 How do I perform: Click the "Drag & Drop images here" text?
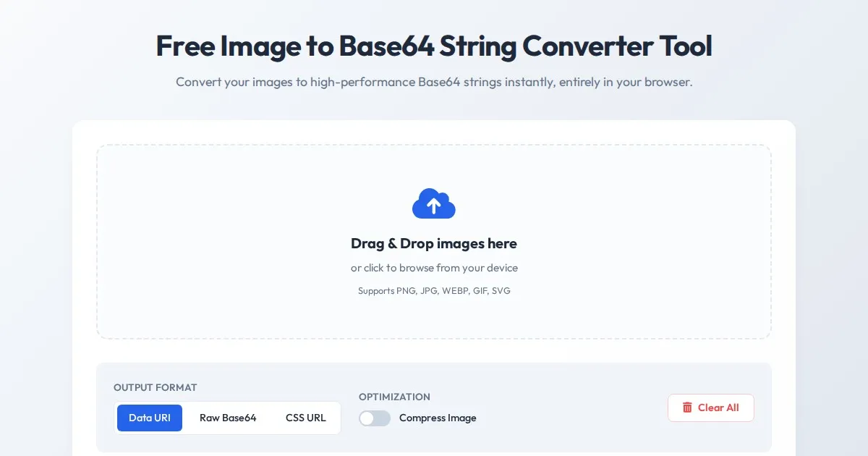(x=434, y=243)
